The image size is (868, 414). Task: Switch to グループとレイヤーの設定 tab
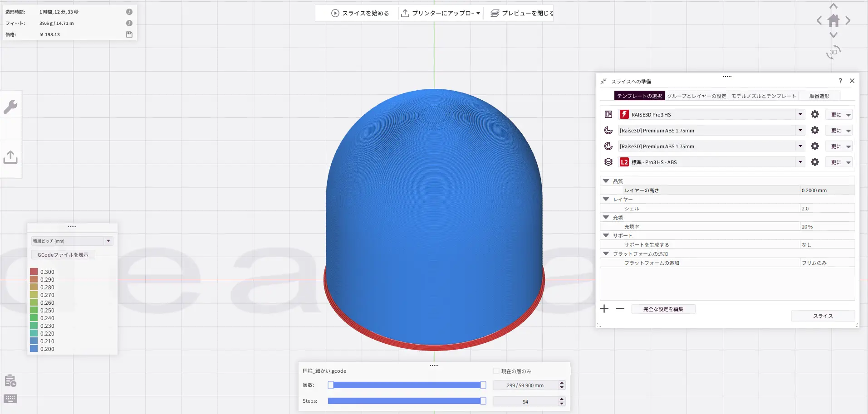[x=696, y=96]
